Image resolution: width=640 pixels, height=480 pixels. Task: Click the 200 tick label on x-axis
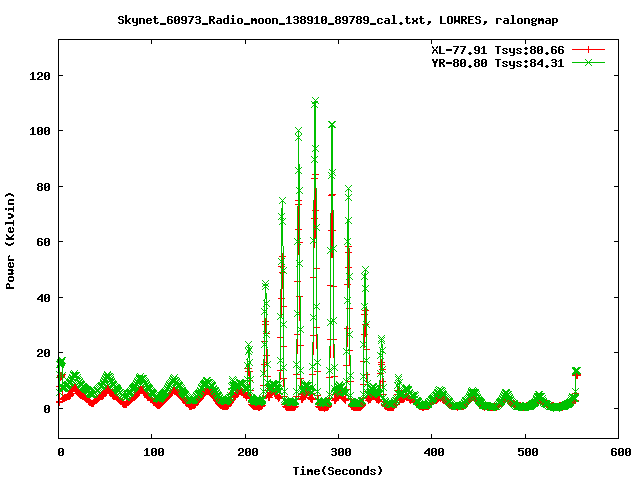pyautogui.click(x=246, y=453)
